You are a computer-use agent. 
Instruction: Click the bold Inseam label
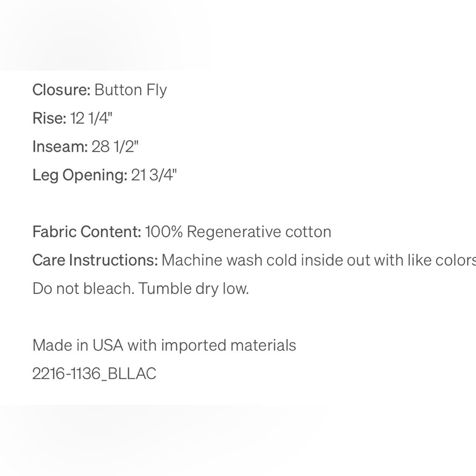60,147
